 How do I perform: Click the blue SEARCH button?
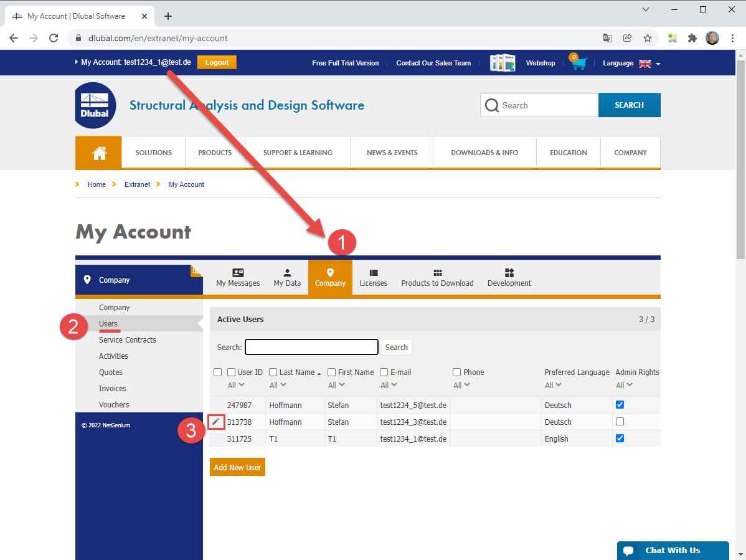click(x=629, y=105)
